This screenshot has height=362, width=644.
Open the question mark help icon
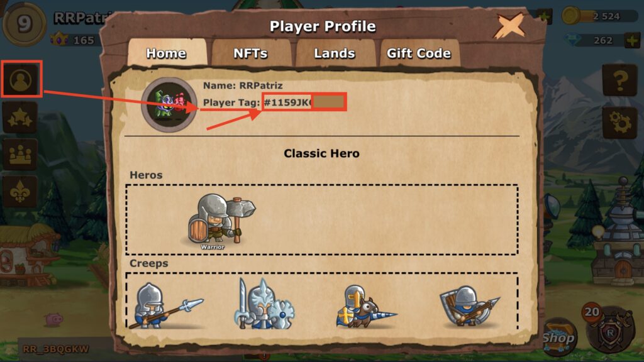click(619, 80)
